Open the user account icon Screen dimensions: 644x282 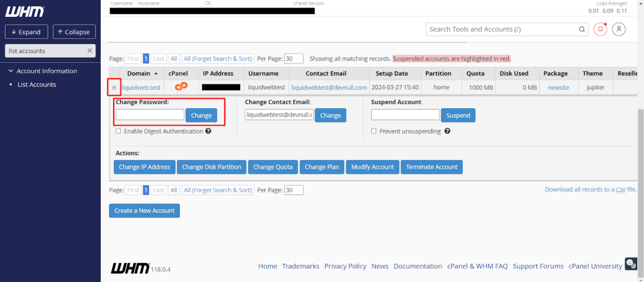tap(619, 29)
